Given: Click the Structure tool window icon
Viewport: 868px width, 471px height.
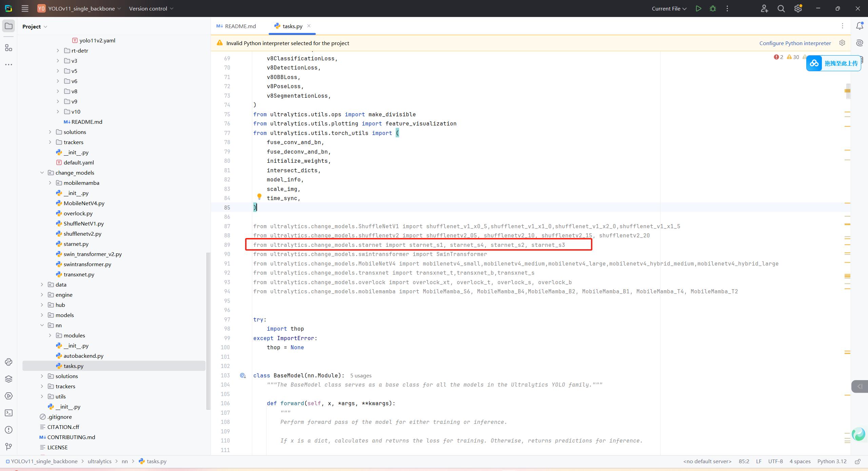Looking at the screenshot, I should 8,48.
